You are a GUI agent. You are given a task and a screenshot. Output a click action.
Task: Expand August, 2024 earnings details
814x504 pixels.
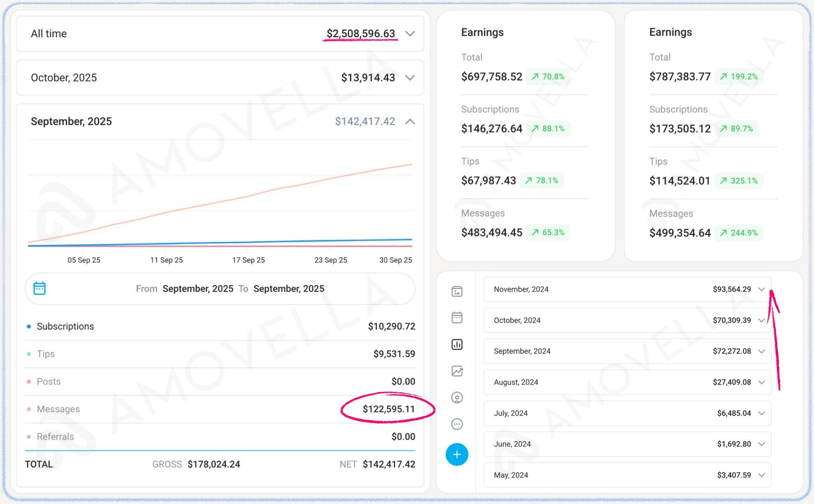pyautogui.click(x=762, y=382)
